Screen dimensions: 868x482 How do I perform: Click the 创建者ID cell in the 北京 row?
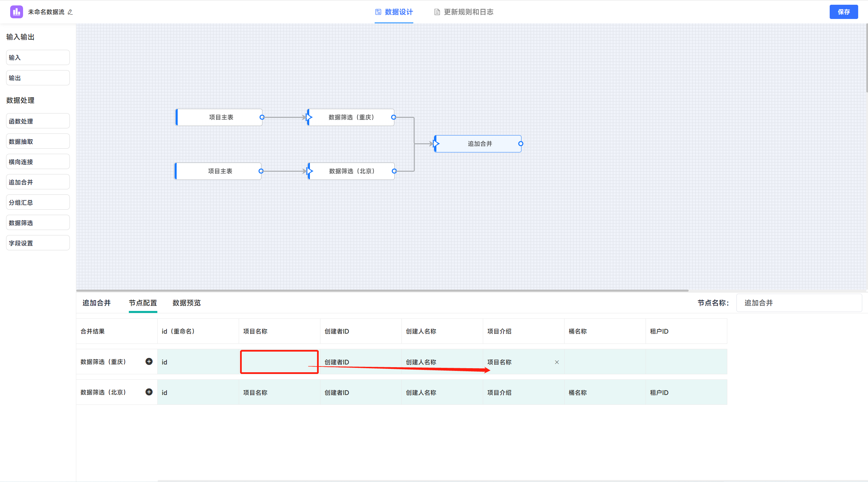click(361, 392)
